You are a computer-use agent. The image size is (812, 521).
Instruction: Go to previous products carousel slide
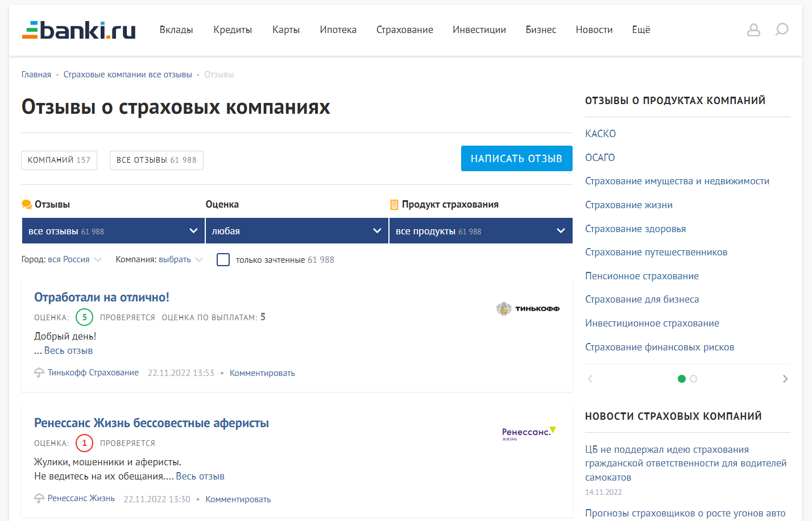pos(590,379)
